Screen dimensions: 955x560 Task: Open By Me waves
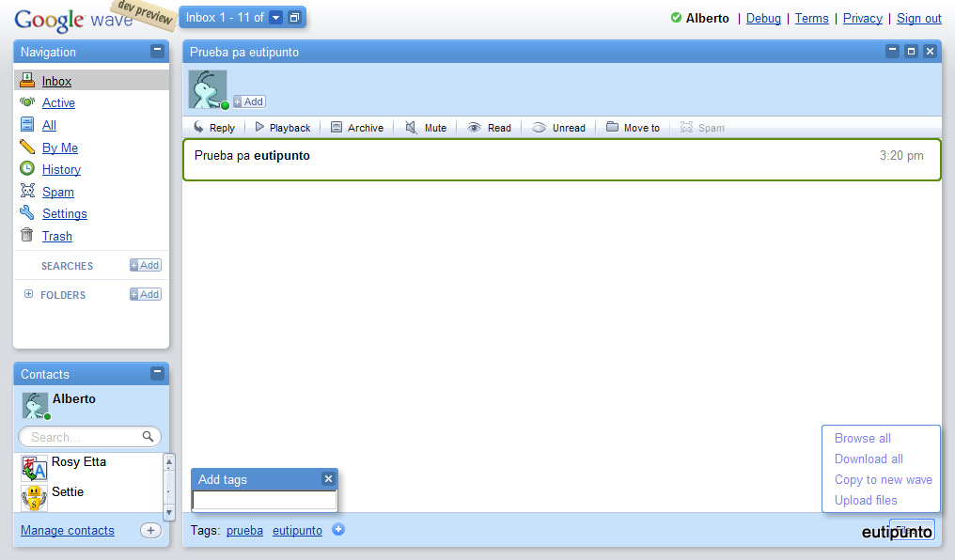tap(60, 148)
